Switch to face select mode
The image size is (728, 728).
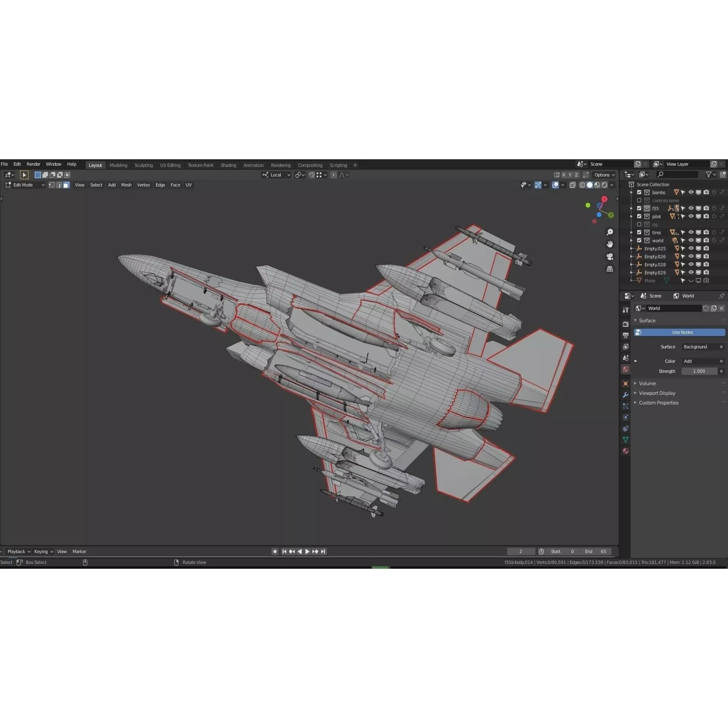tap(66, 185)
